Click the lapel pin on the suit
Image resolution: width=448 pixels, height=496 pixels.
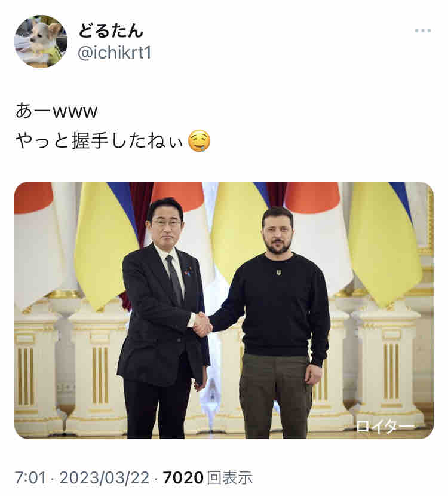click(188, 271)
